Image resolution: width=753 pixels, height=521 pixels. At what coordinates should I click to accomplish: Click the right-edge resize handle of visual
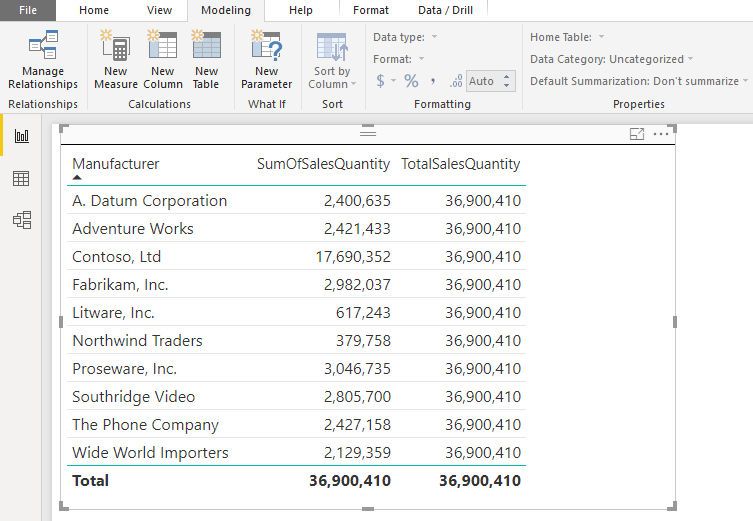click(x=675, y=322)
